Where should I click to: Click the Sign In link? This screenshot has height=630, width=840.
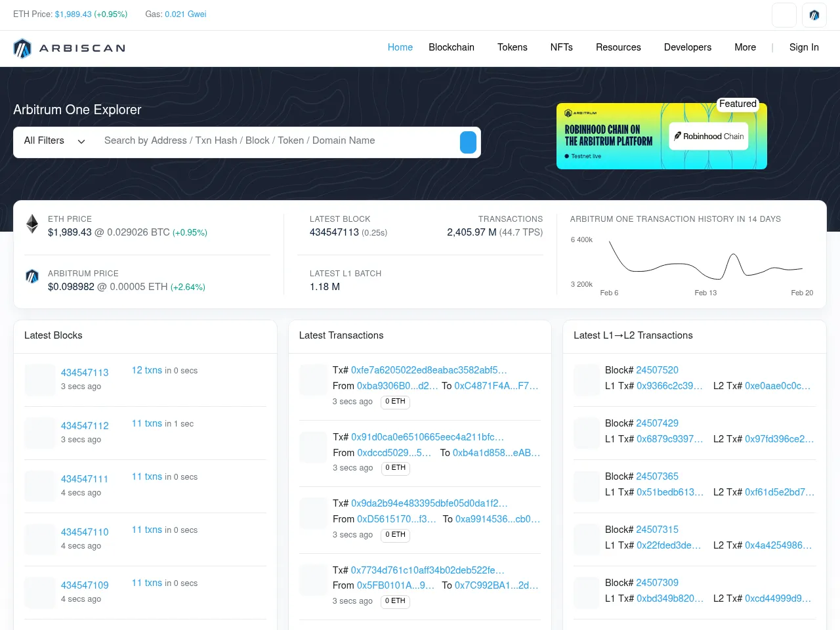pos(804,47)
